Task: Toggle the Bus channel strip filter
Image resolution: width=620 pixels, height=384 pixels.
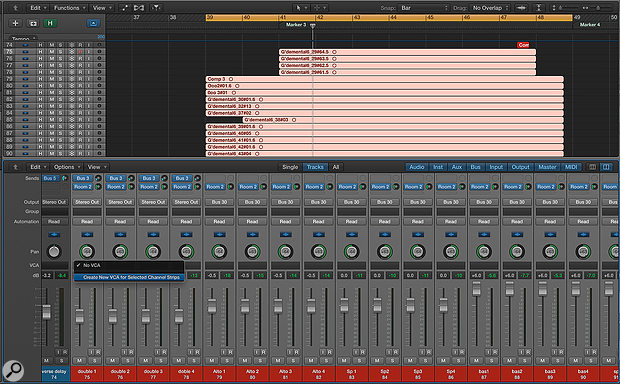Action: click(x=475, y=167)
